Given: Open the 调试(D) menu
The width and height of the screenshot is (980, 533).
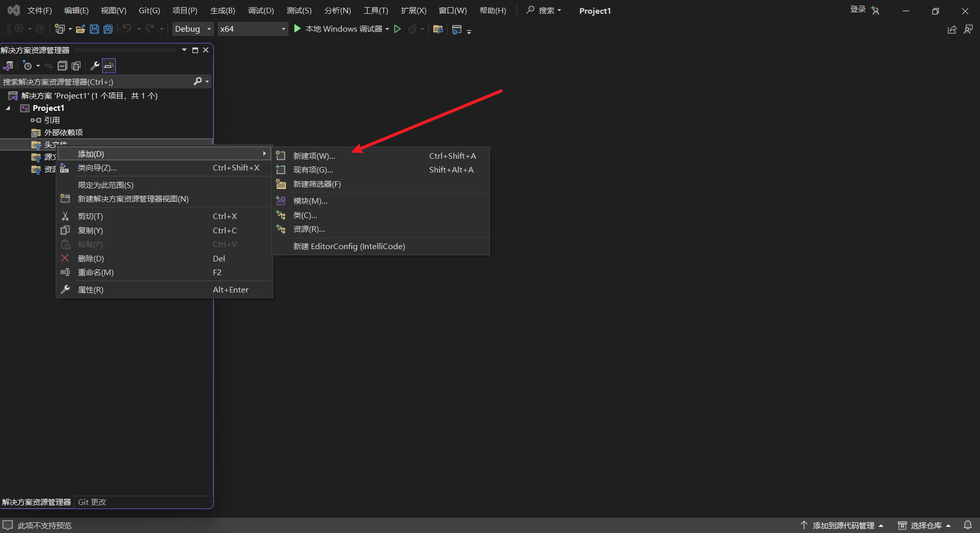Looking at the screenshot, I should click(261, 11).
